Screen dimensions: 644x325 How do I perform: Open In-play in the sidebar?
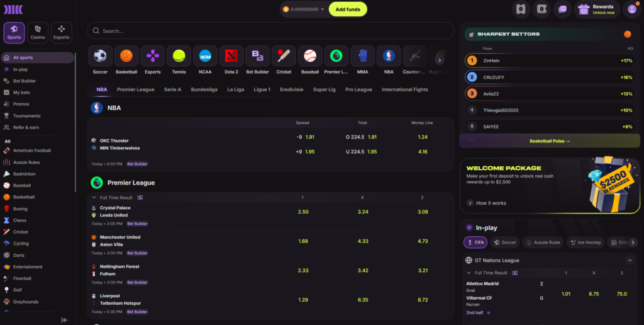[21, 69]
